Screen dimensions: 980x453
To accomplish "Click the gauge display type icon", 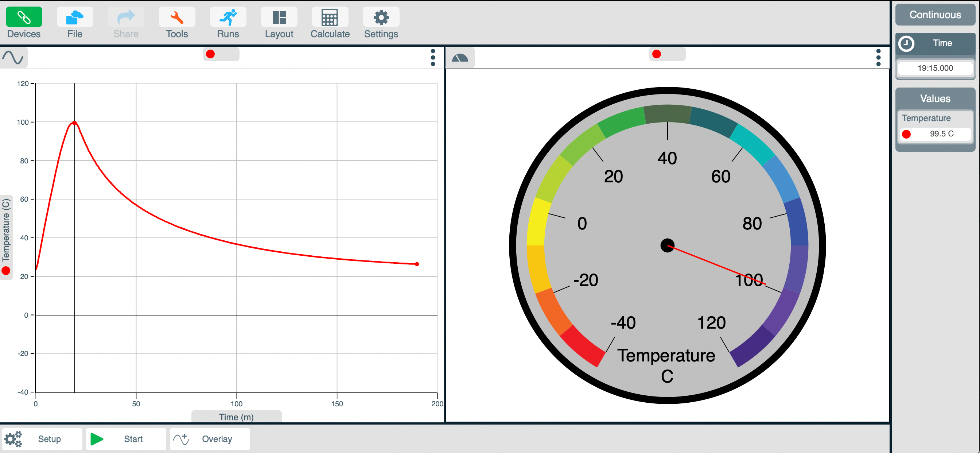I will pyautogui.click(x=460, y=58).
